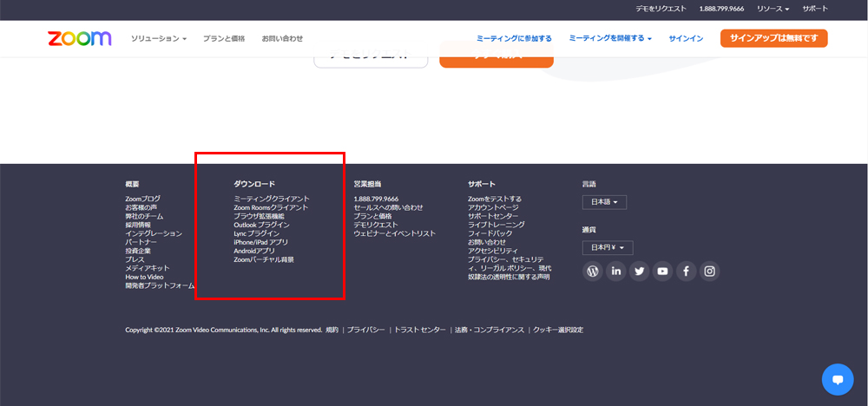This screenshot has width=868, height=406.
Task: Open トラスト センター link
Action: pyautogui.click(x=420, y=330)
